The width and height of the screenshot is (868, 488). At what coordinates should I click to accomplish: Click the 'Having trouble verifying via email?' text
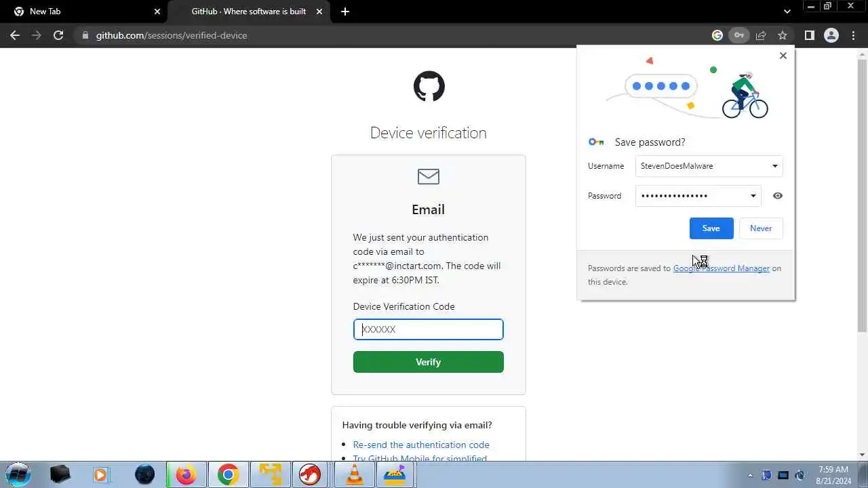click(417, 425)
